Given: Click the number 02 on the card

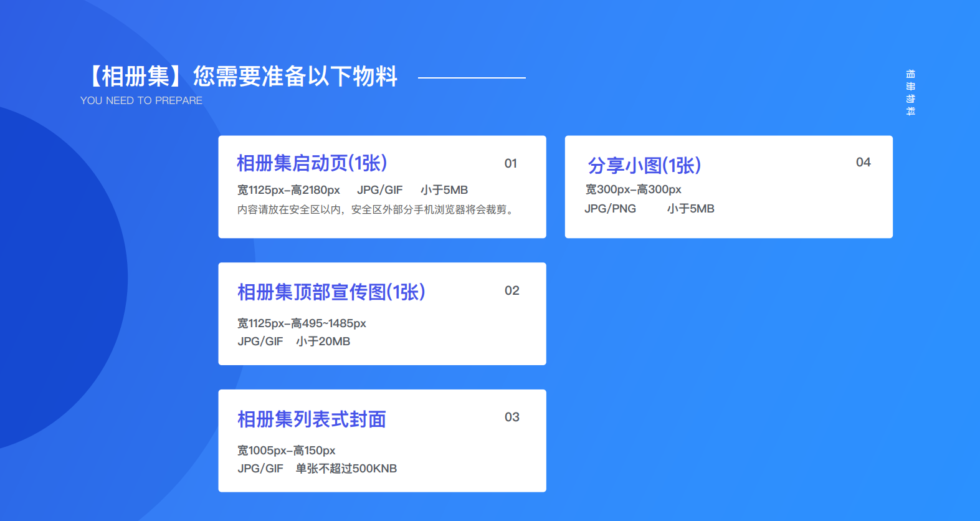Looking at the screenshot, I should (x=512, y=290).
